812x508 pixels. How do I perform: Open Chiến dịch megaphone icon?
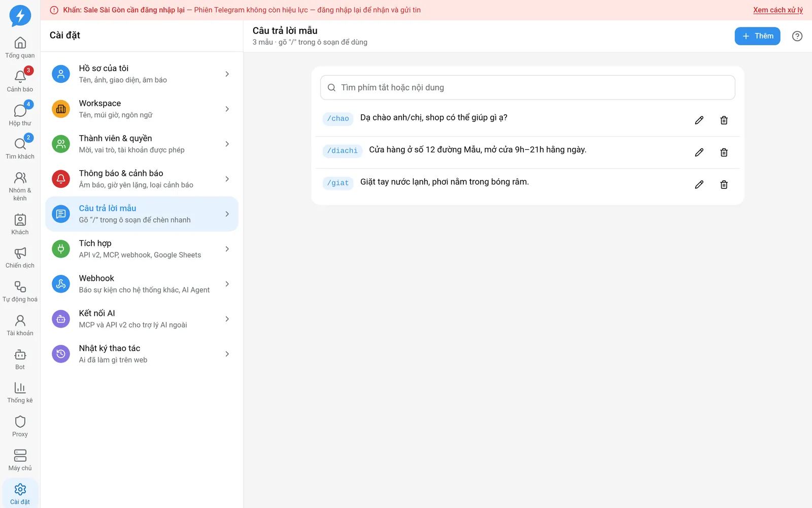20,253
